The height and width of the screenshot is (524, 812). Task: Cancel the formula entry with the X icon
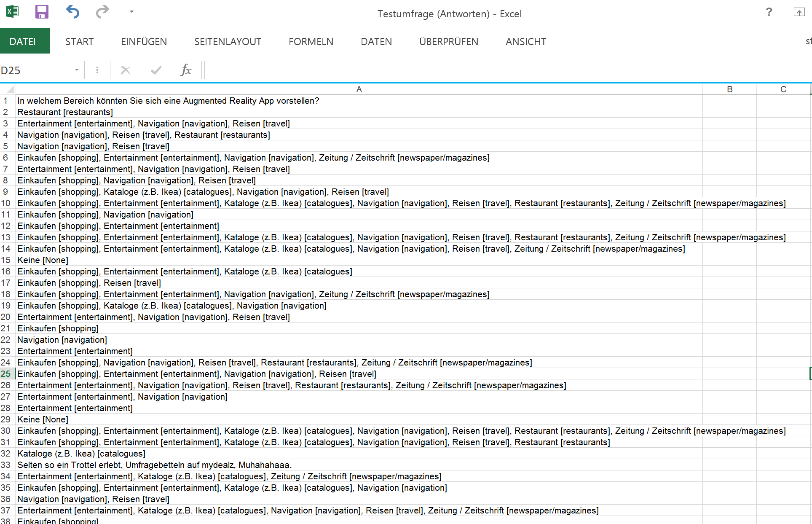(126, 70)
